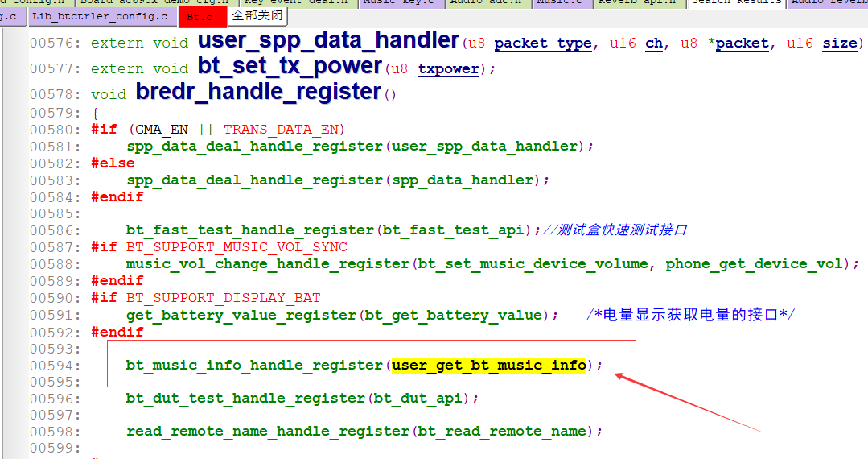Click BT_SUPPORT_MUSIC_VOL_SYNC macro

click(237, 247)
